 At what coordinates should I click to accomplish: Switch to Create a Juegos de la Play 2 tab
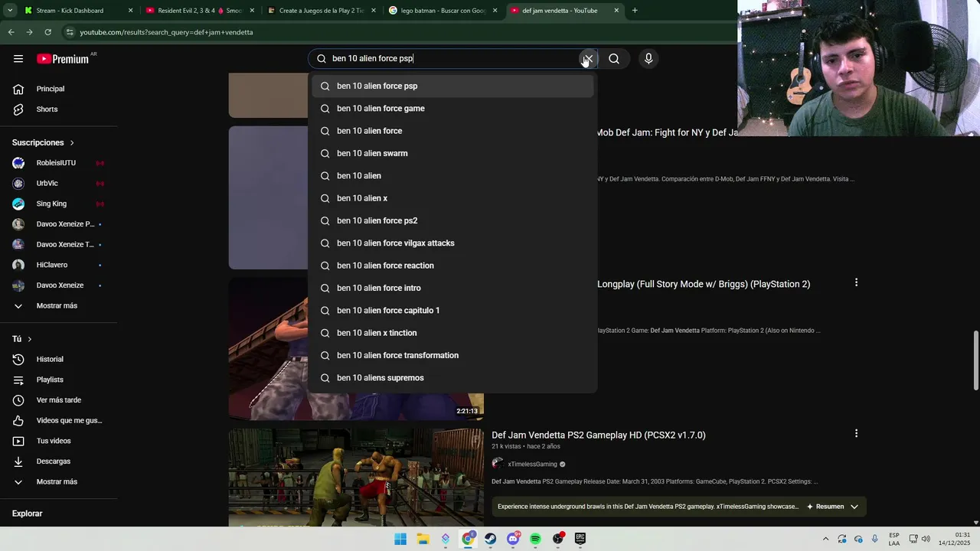pyautogui.click(x=321, y=11)
